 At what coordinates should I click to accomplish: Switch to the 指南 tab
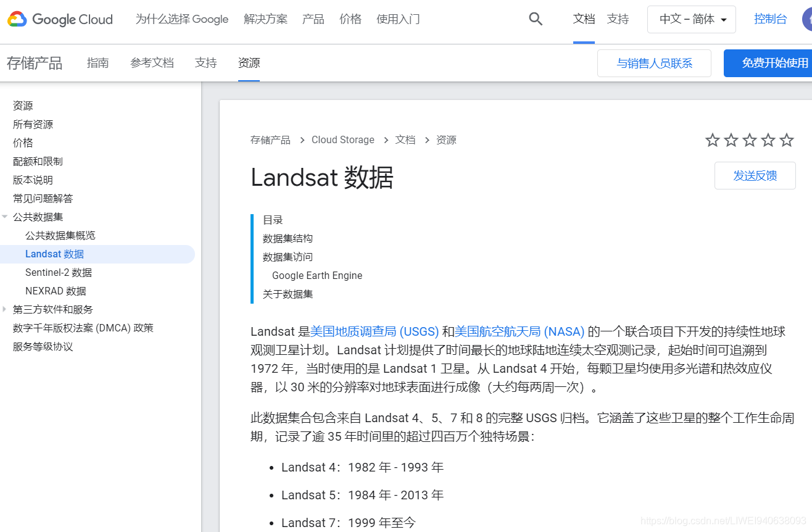(x=97, y=62)
